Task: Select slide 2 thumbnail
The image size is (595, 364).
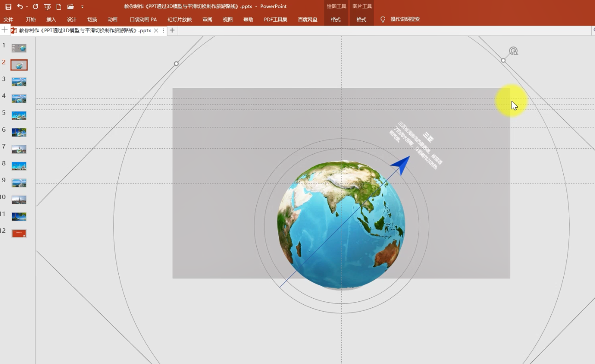Action: pos(19,65)
